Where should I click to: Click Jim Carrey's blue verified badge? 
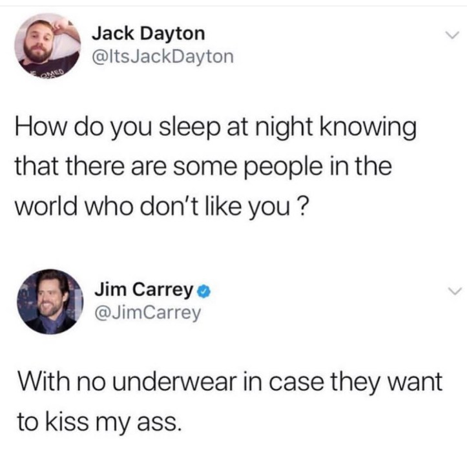tap(204, 292)
